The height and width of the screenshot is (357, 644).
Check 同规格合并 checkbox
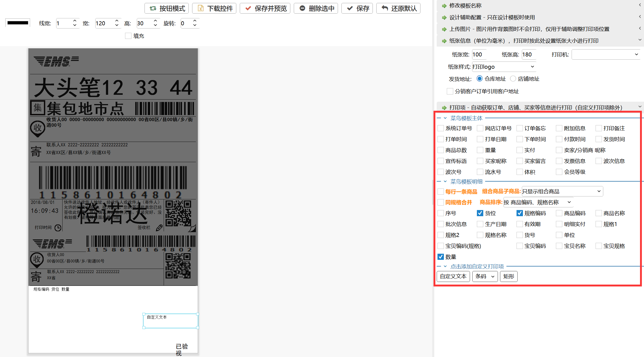click(x=441, y=202)
